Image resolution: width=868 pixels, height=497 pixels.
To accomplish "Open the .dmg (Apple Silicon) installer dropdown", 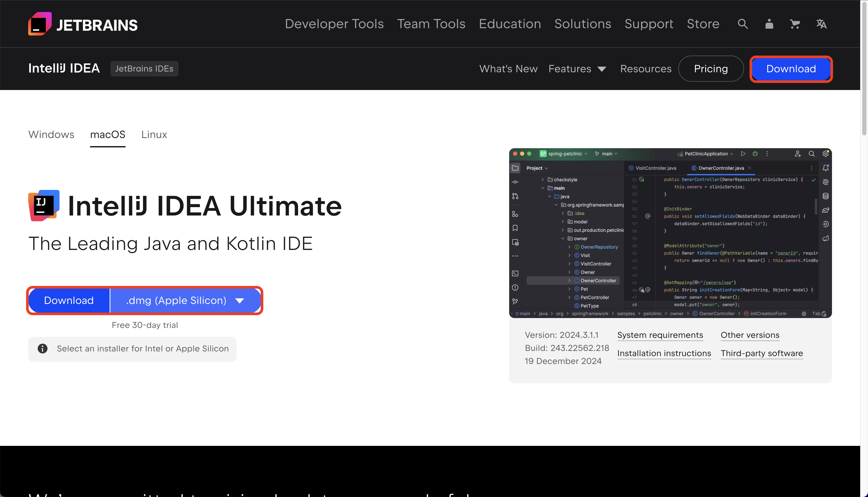I will 185,300.
